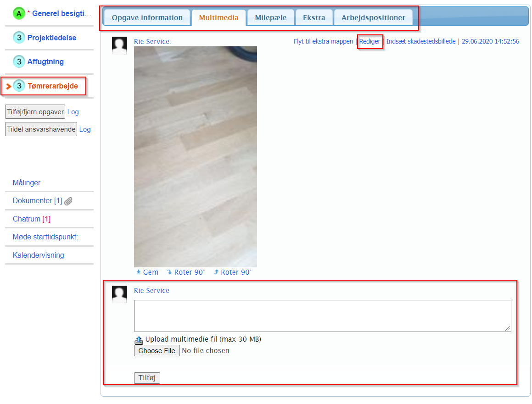
Task: Open the wooden floor photo thumbnail
Action: tap(195, 156)
